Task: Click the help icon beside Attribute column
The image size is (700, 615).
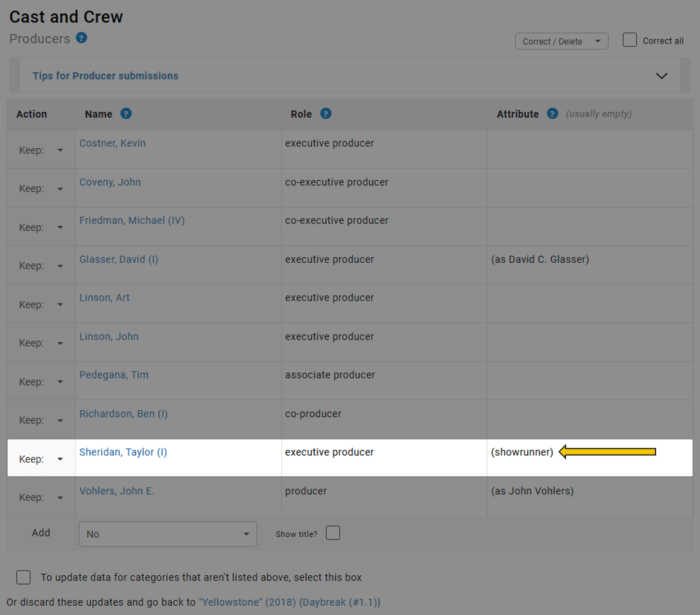Action: 552,114
